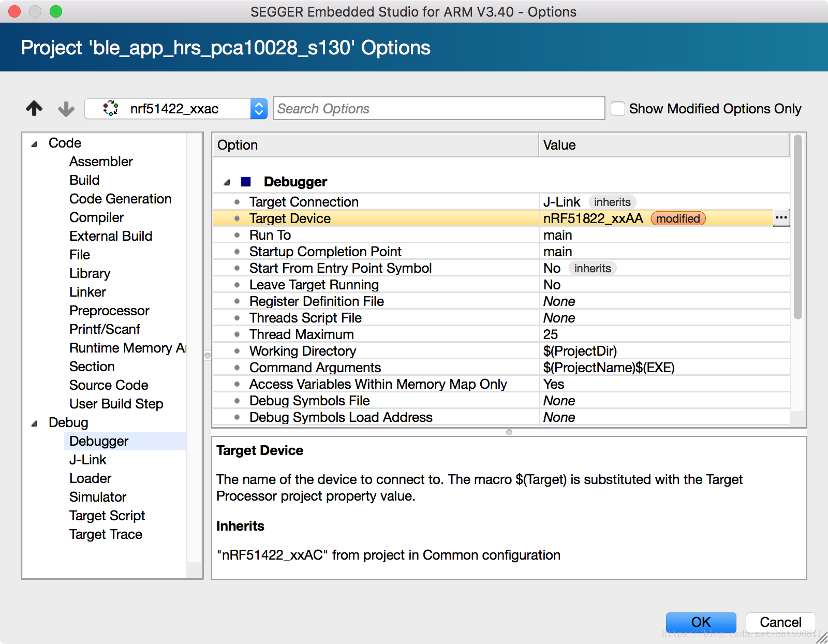Click the options list vertical scrollbar
Viewport: 828px width, 644px height.
[x=798, y=227]
